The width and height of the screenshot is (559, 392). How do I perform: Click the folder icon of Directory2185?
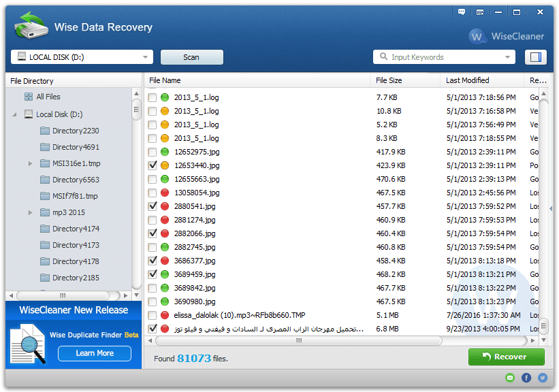pos(45,278)
